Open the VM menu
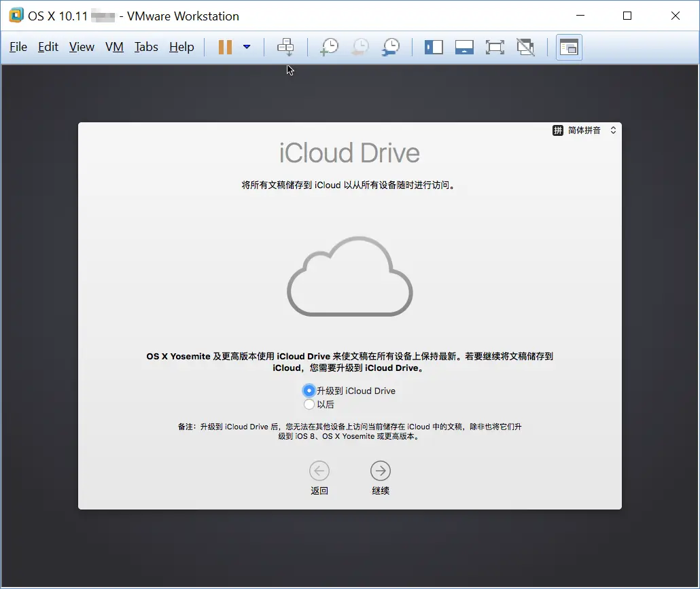Viewport: 700px width, 589px height. pyautogui.click(x=114, y=47)
